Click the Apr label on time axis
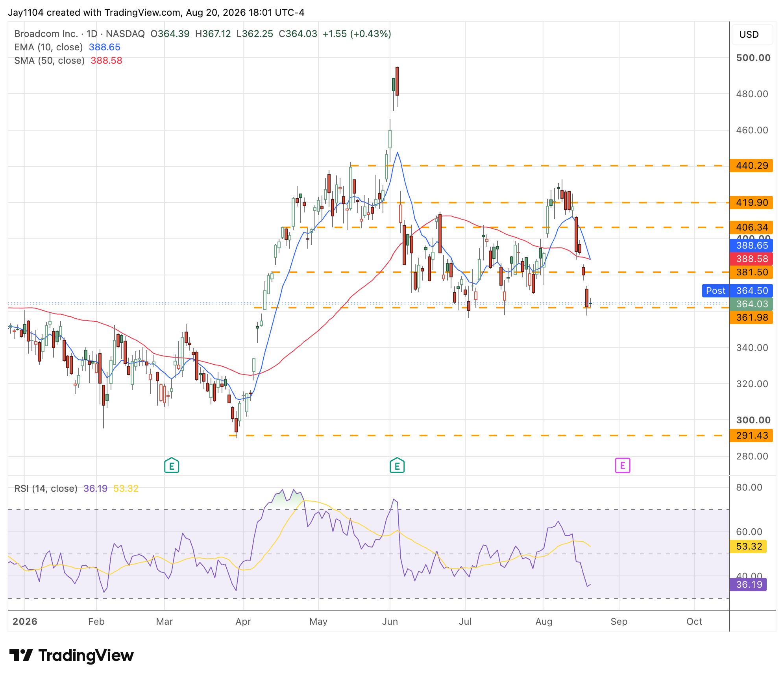This screenshot has width=784, height=679. [x=243, y=622]
